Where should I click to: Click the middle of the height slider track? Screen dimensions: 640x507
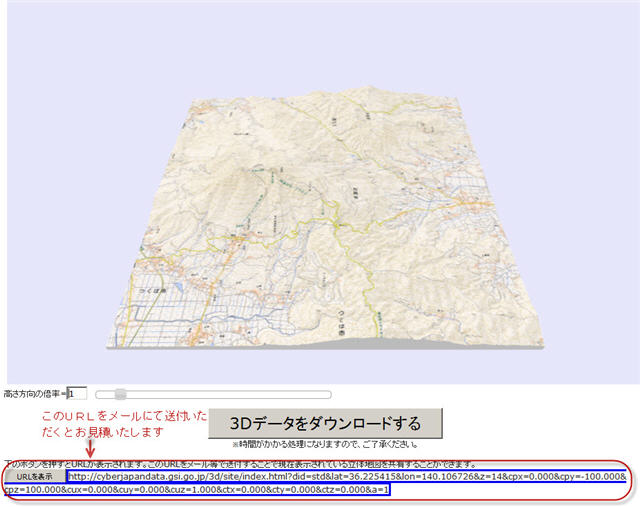click(212, 394)
